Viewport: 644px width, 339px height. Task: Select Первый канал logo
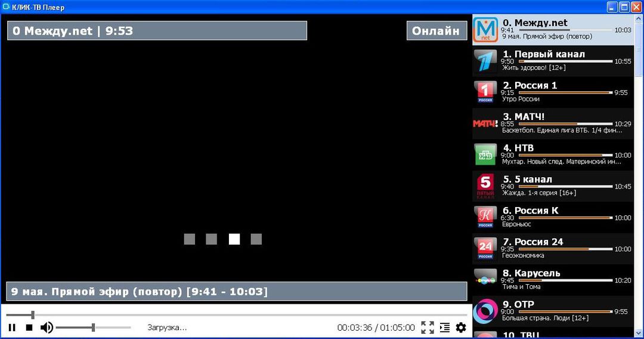point(485,61)
